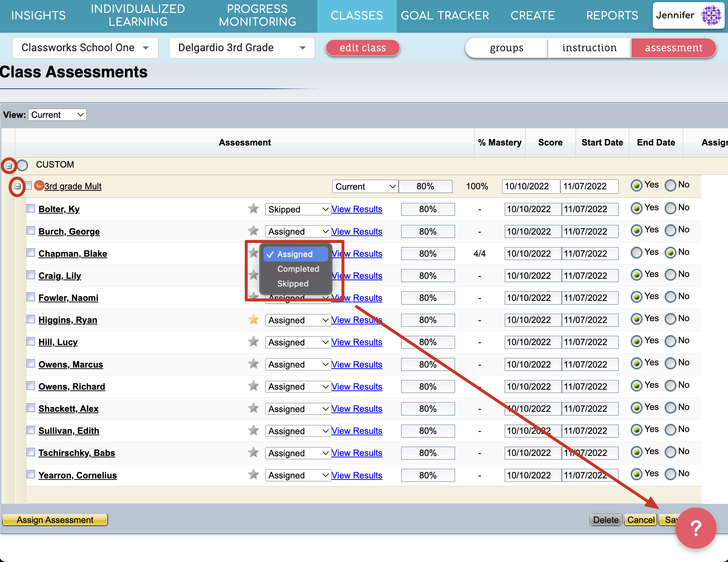
Task: Click the star next to Yearron, Cornelius
Action: (x=253, y=475)
